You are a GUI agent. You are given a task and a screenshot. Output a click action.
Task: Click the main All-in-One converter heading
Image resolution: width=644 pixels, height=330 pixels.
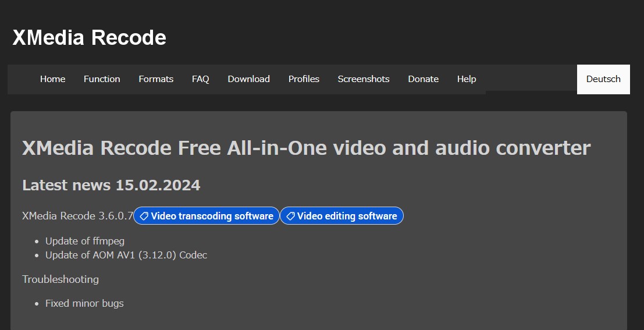(307, 148)
